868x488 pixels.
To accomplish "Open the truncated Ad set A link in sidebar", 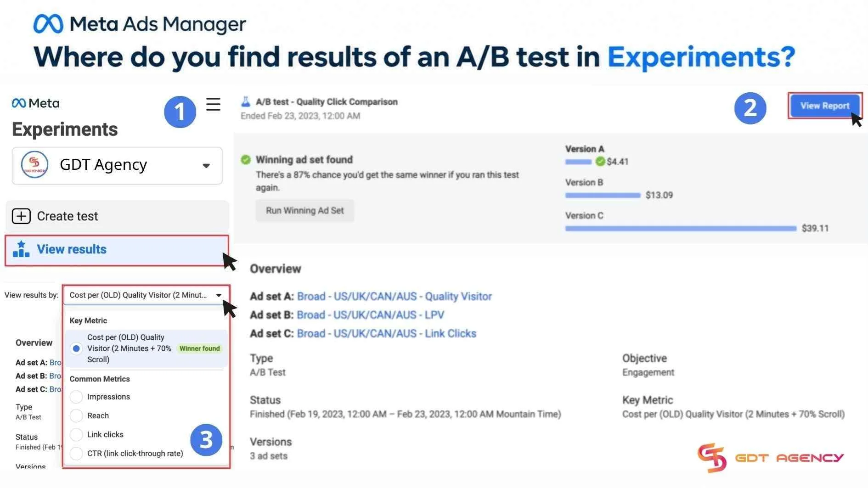I will 55,362.
